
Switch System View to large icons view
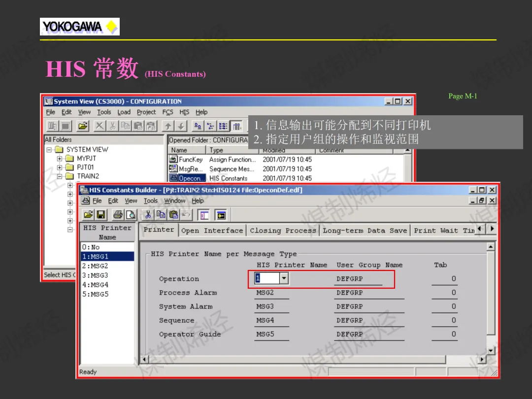(198, 126)
